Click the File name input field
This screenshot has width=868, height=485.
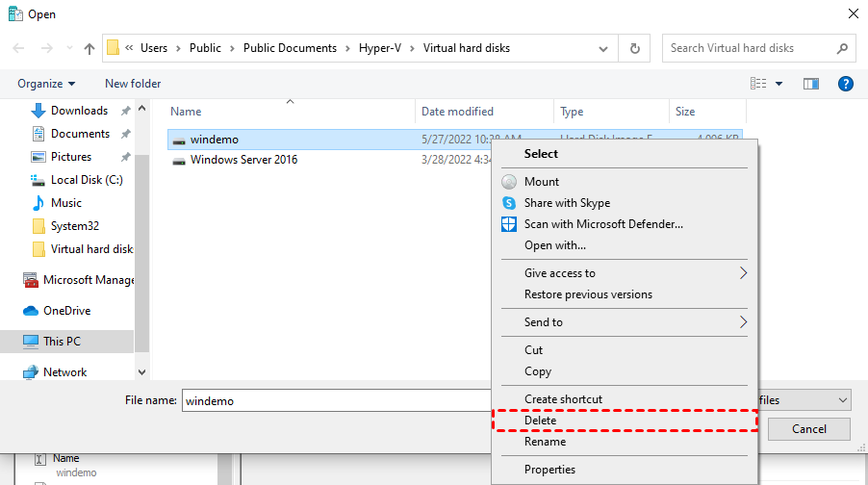pyautogui.click(x=337, y=400)
